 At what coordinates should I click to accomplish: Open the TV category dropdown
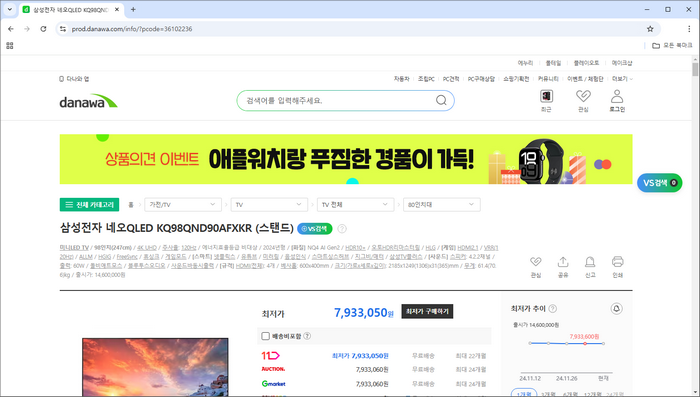[x=269, y=205]
